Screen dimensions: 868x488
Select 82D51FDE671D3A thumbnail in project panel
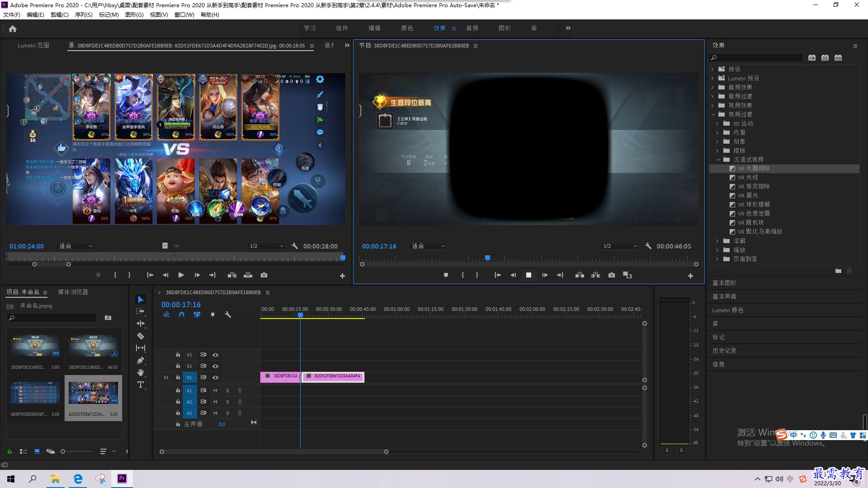pos(93,393)
